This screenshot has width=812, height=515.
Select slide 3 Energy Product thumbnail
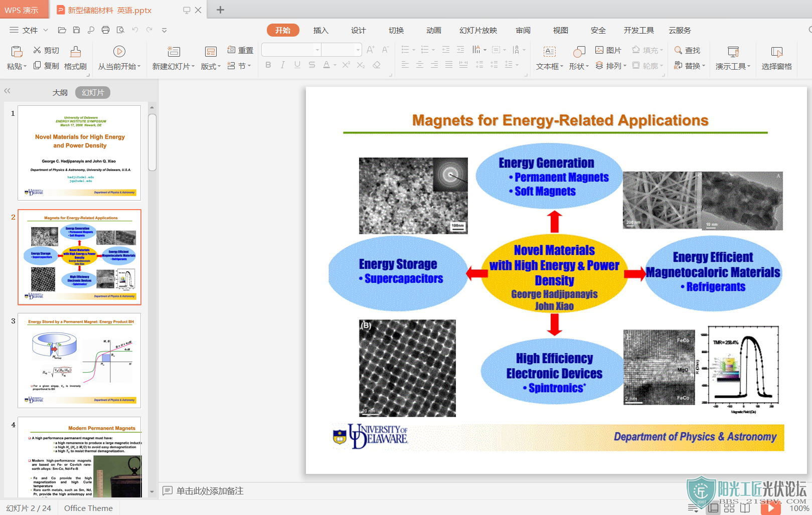tap(79, 361)
